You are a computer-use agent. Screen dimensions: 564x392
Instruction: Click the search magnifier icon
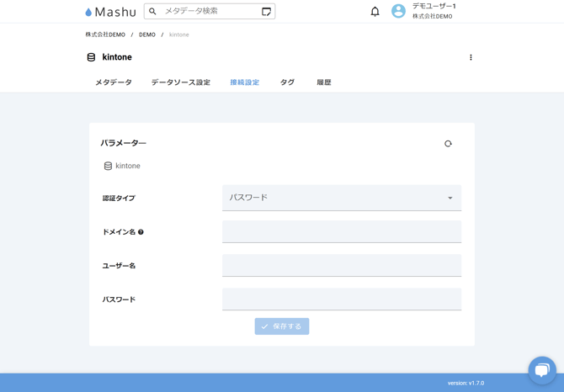click(x=153, y=12)
